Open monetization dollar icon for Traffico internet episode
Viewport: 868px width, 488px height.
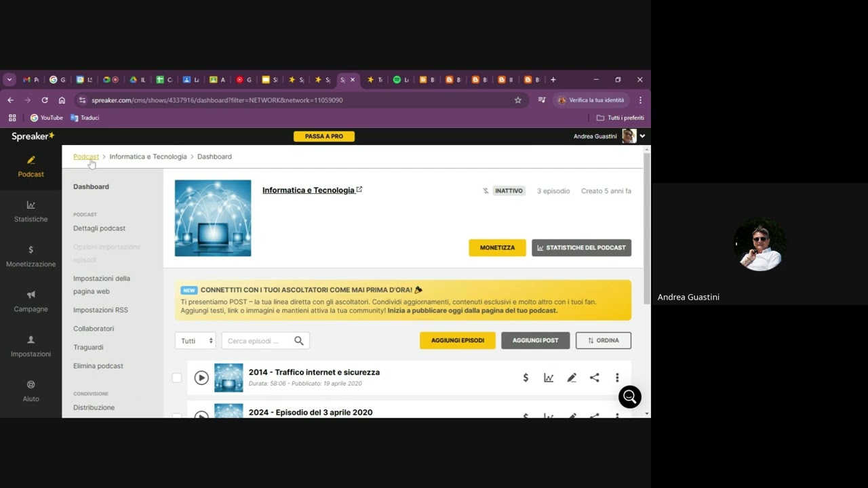pos(526,378)
